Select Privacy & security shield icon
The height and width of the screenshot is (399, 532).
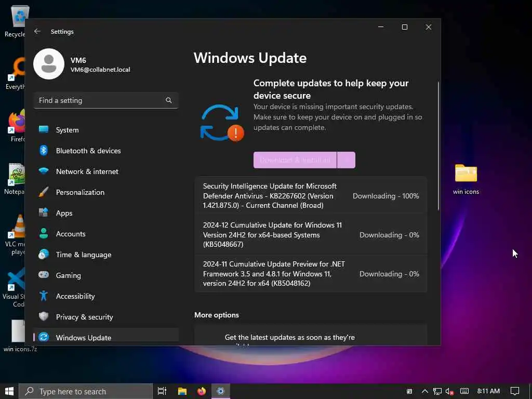pyautogui.click(x=44, y=316)
